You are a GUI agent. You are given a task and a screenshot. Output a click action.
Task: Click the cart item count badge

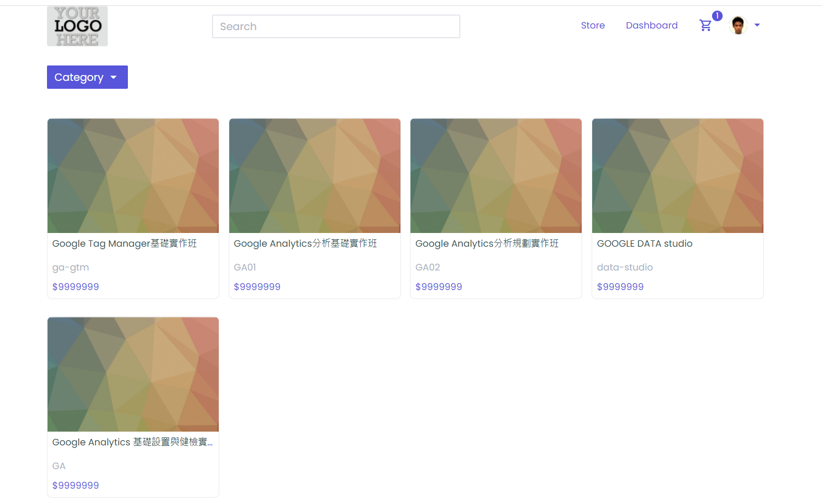(717, 16)
